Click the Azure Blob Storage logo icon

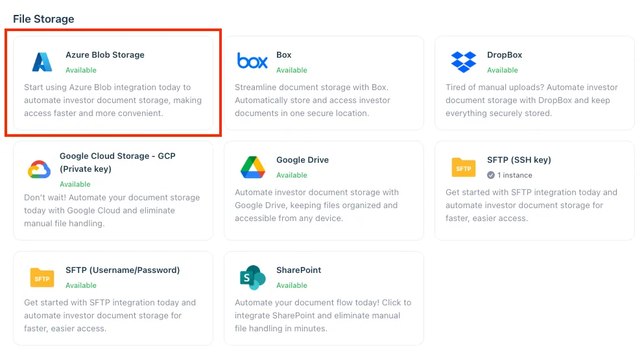pyautogui.click(x=42, y=62)
